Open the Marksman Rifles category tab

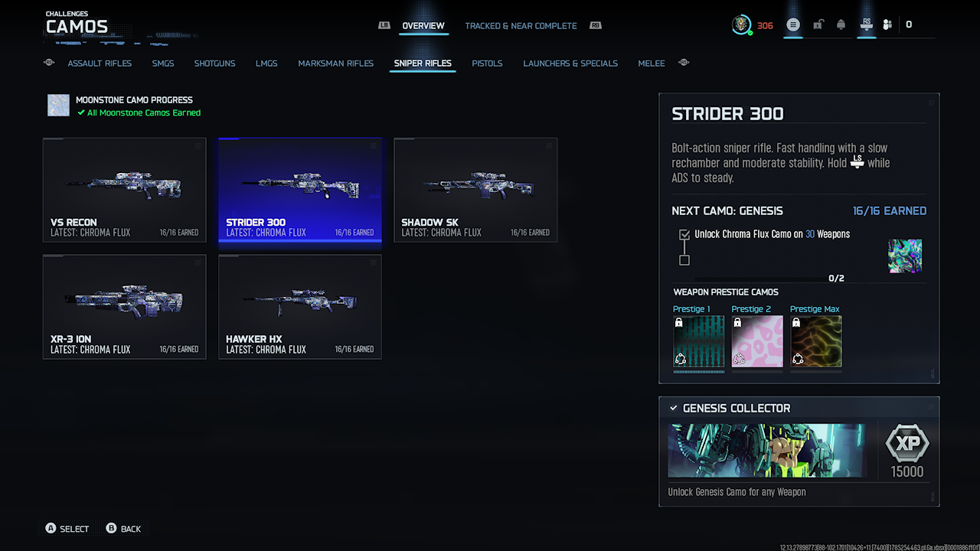click(x=335, y=64)
